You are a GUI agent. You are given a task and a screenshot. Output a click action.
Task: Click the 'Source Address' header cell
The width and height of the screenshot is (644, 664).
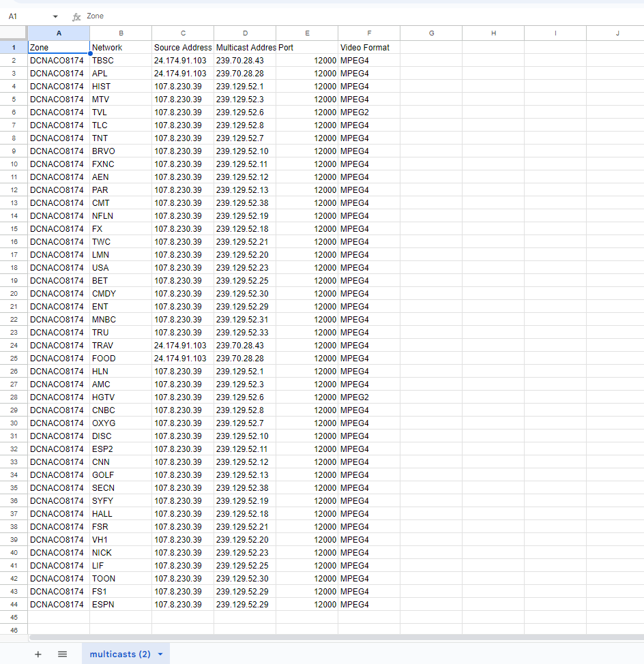point(183,48)
